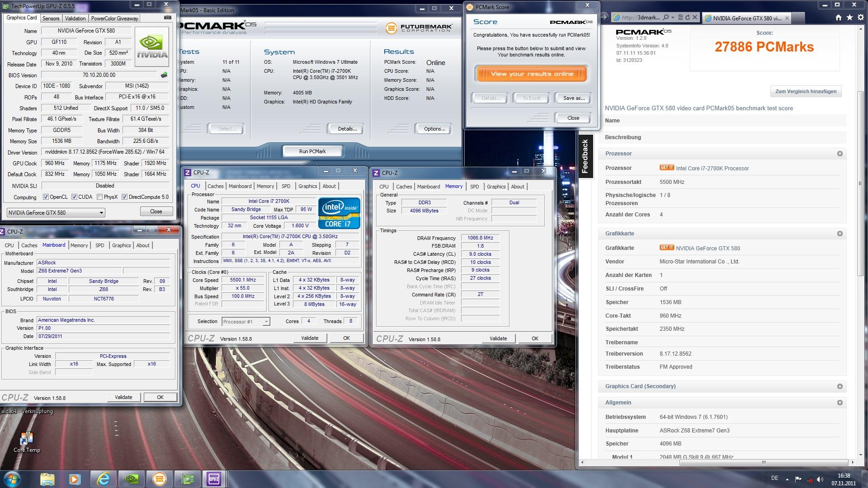Collapse the Allgemein section
Viewport: 868px width, 488px height.
(840, 403)
